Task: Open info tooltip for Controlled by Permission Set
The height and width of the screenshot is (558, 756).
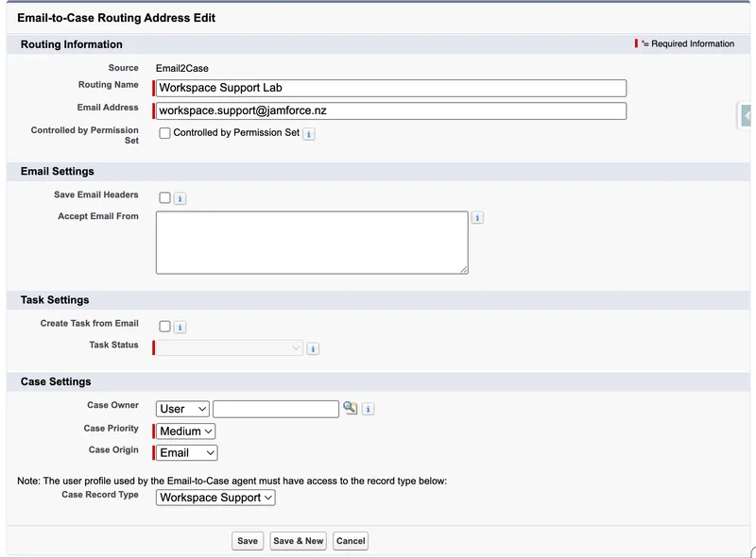Action: tap(309, 133)
